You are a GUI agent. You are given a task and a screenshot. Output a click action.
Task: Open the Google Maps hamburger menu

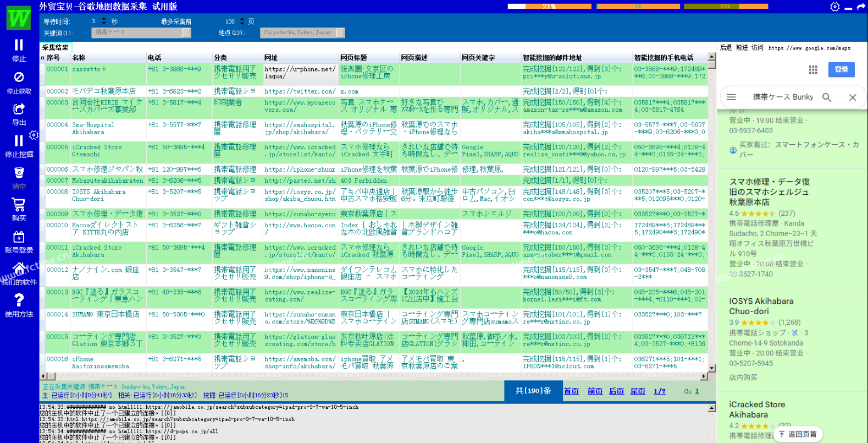click(731, 97)
